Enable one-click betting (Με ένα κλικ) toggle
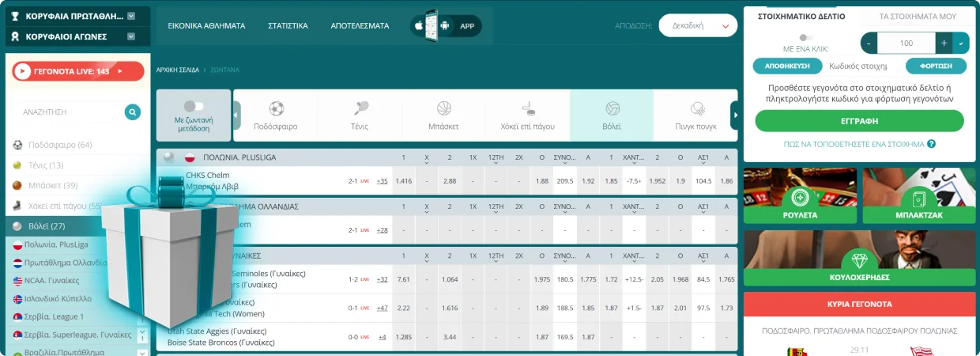The height and width of the screenshot is (356, 980). pyautogui.click(x=805, y=37)
